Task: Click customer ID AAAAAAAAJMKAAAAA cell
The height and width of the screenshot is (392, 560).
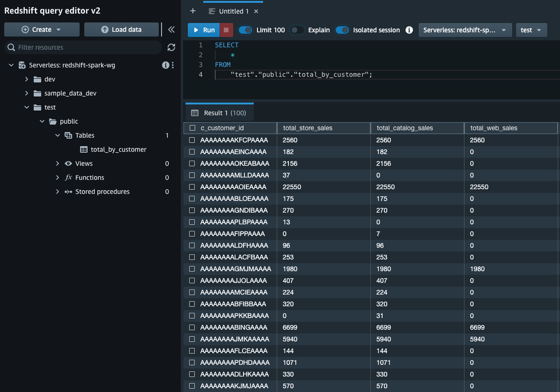Action: (x=235, y=339)
